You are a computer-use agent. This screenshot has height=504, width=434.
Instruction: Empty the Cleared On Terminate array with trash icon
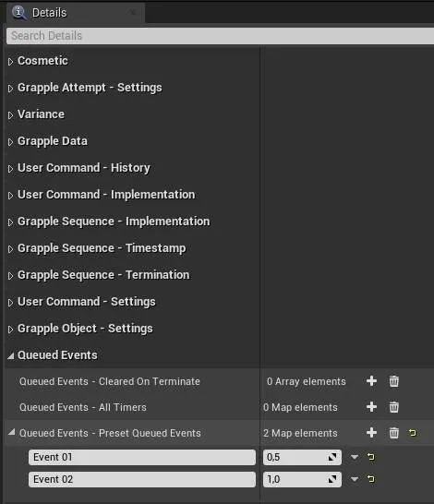[393, 381]
